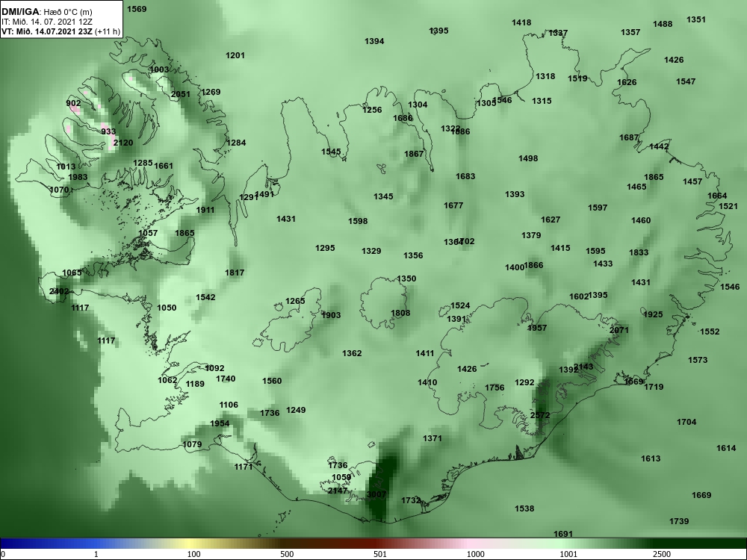
Task: Click the 1808 value on the central glacier
Action: [x=400, y=313]
